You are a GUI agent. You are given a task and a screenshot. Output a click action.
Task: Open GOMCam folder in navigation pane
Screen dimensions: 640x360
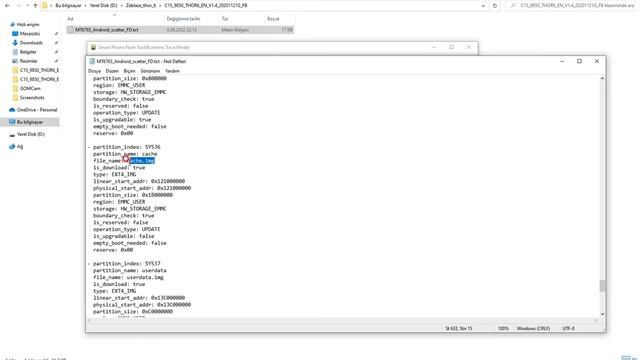point(30,88)
